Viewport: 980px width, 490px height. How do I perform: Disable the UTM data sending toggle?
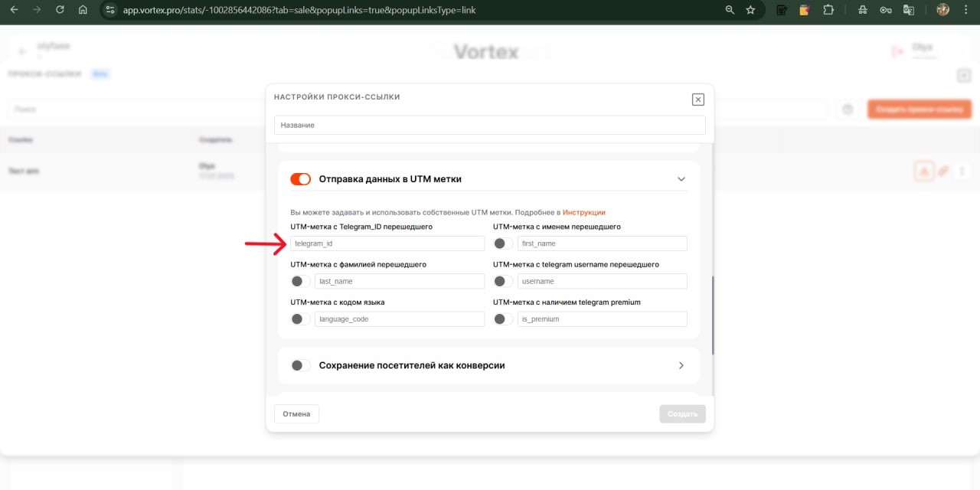300,179
